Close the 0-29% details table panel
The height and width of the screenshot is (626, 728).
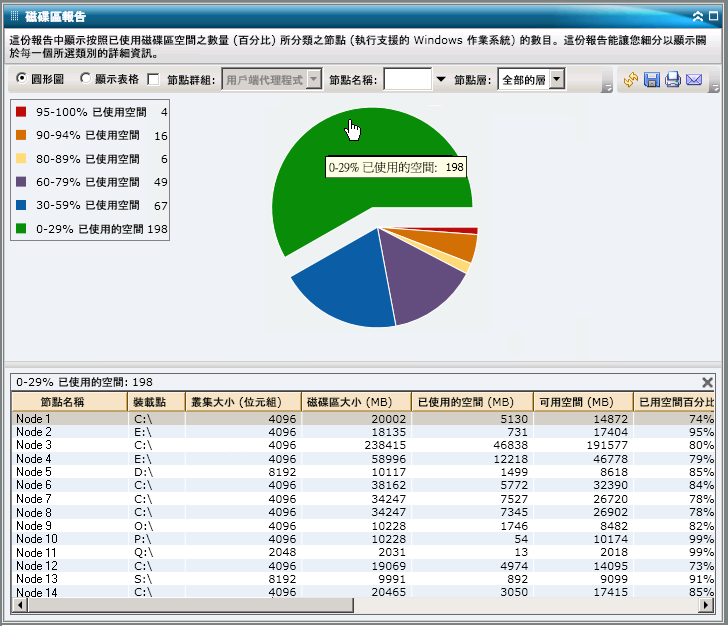coord(708,382)
